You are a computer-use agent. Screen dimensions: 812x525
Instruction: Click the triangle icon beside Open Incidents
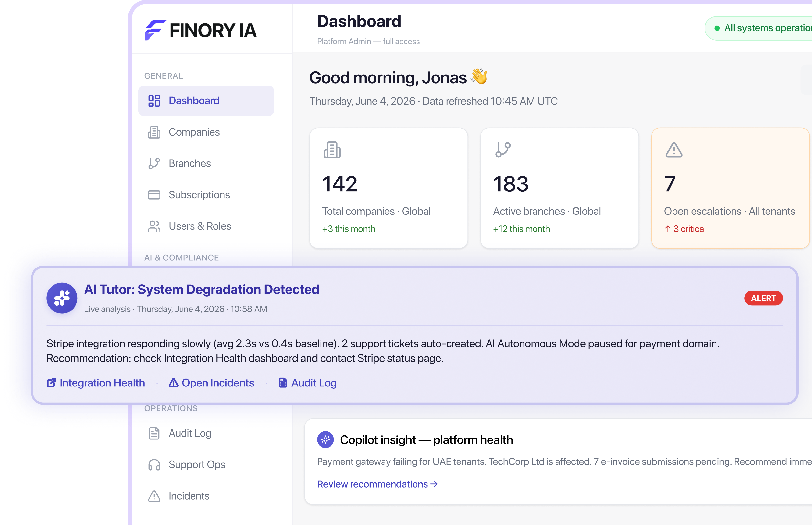[173, 383]
